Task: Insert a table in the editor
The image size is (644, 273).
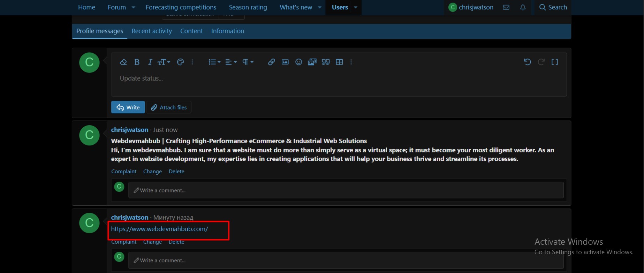Action: tap(339, 62)
